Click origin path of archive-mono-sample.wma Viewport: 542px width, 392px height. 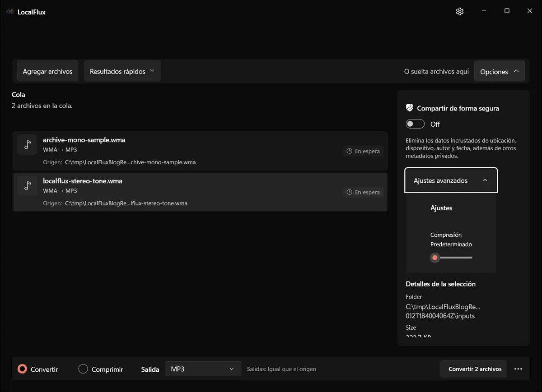pos(131,162)
